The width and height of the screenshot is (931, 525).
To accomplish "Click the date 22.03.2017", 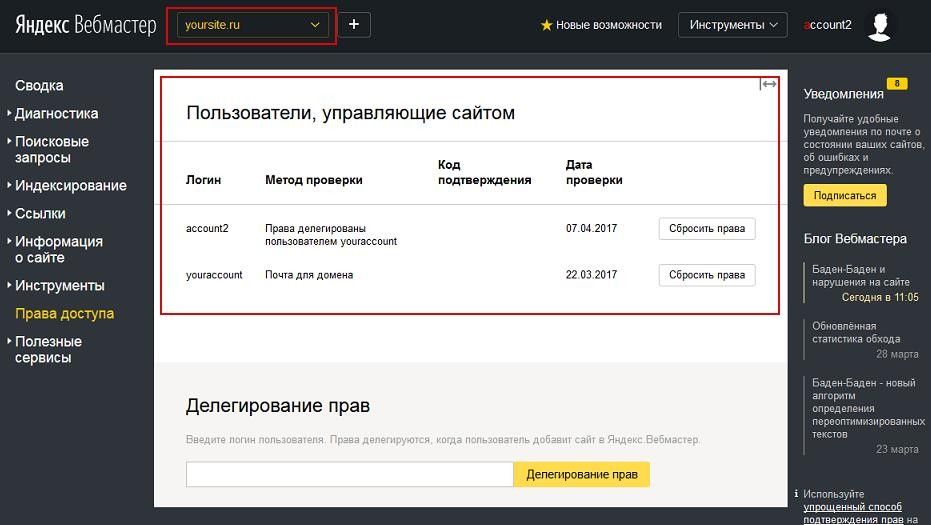I will pos(591,275).
